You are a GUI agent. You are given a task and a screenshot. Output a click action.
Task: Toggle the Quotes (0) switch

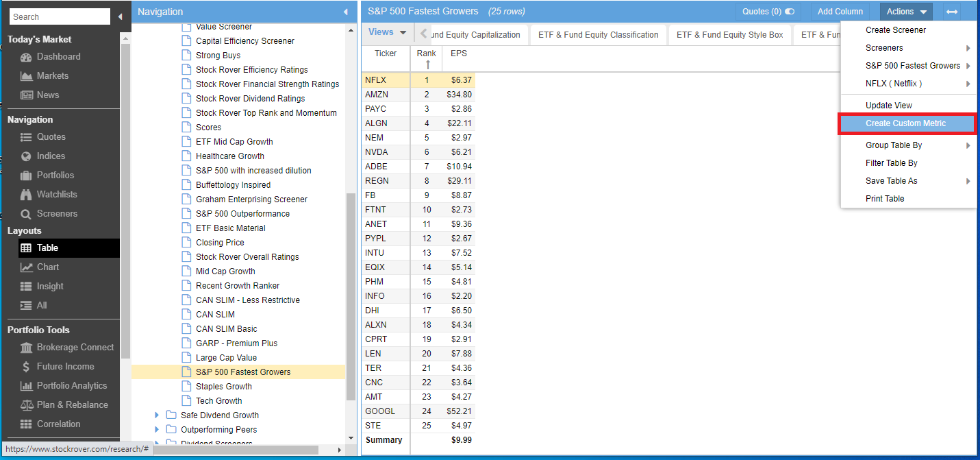coord(790,12)
